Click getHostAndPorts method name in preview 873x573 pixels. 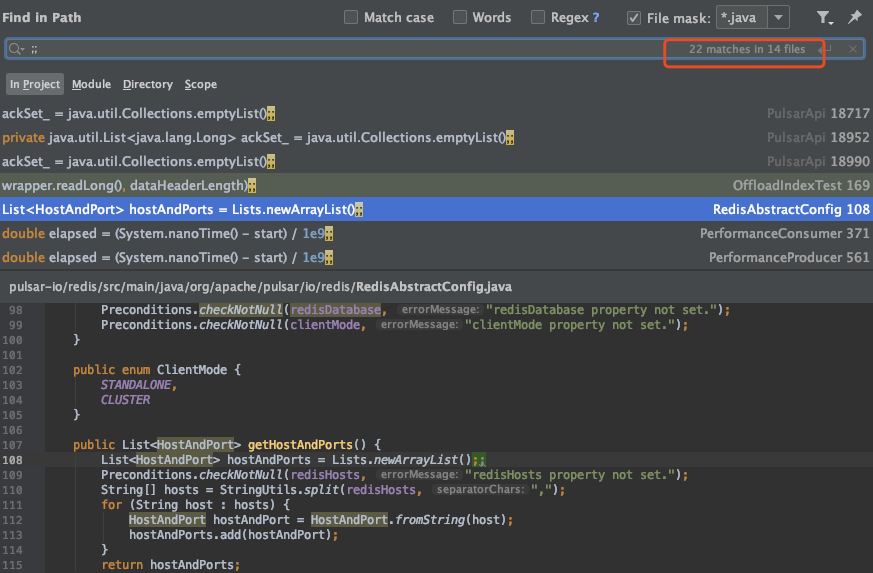coord(300,445)
